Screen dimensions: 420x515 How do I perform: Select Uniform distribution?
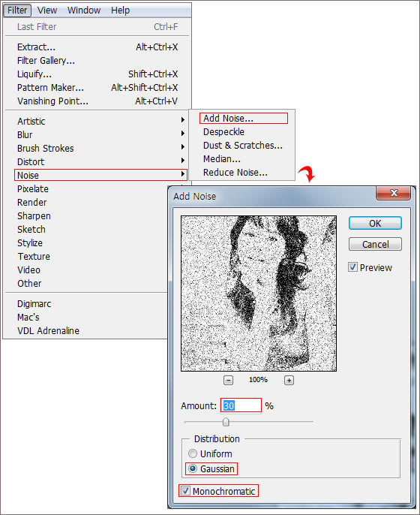[x=193, y=453]
